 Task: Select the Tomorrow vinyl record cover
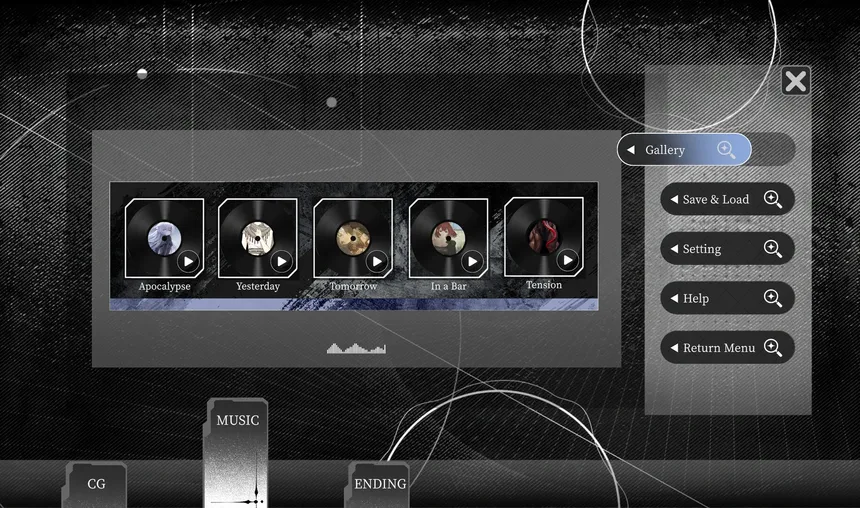pos(353,238)
